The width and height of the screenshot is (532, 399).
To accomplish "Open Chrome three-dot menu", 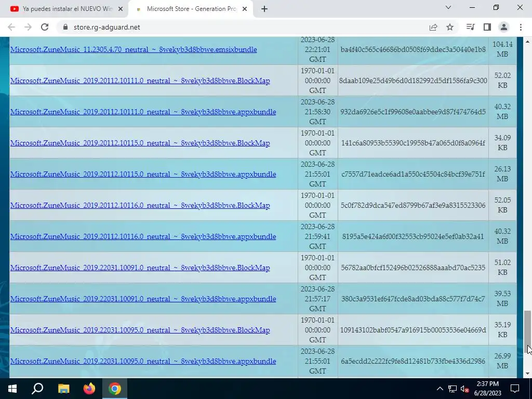I will pyautogui.click(x=521, y=27).
